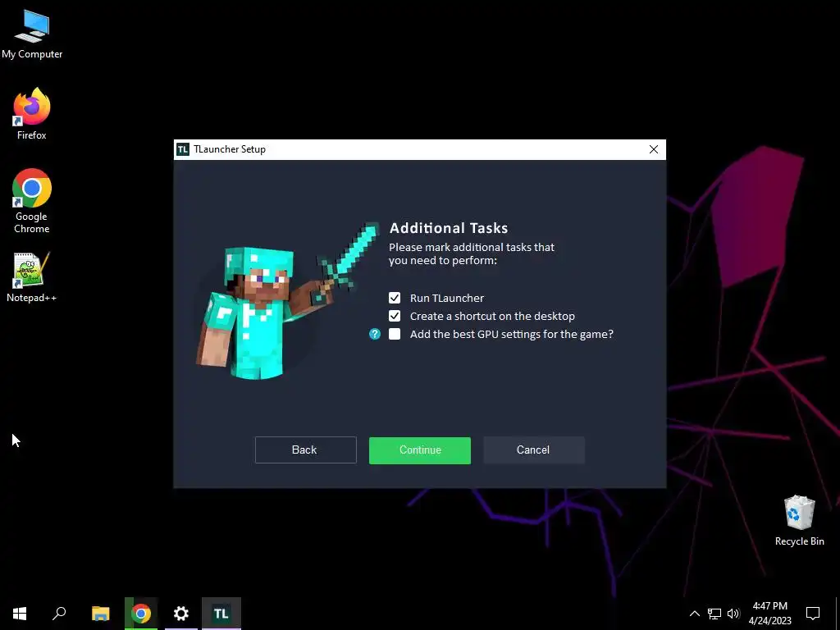Go Back to the previous setup step
The height and width of the screenshot is (630, 840).
(305, 450)
